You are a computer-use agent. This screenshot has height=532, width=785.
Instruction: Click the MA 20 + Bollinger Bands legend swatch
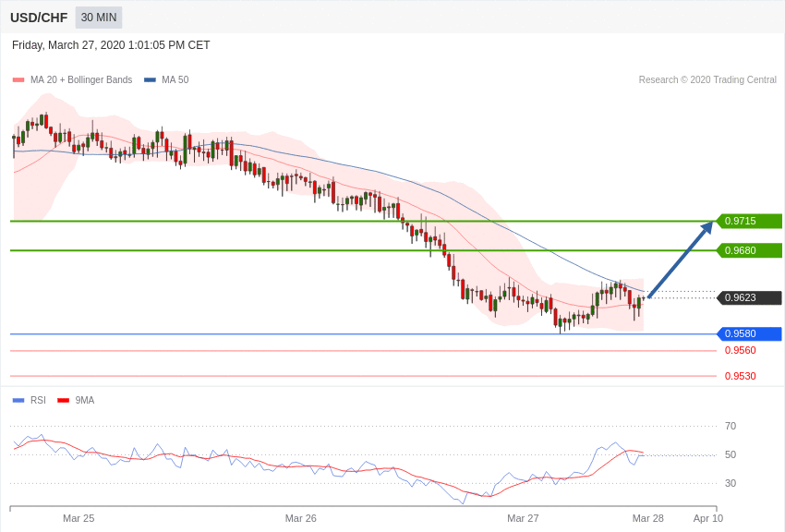point(18,80)
